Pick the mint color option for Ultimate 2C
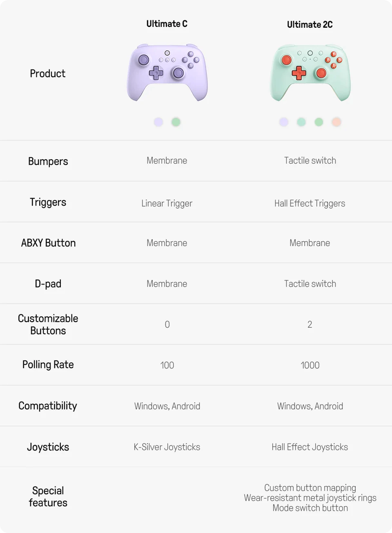 coord(301,122)
